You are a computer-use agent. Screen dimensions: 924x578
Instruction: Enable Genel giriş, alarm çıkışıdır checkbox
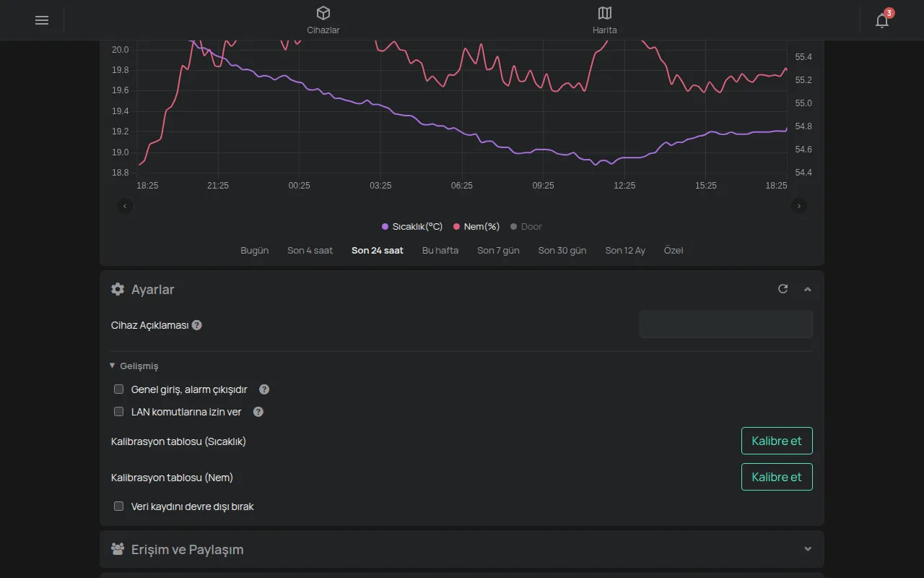[119, 389]
